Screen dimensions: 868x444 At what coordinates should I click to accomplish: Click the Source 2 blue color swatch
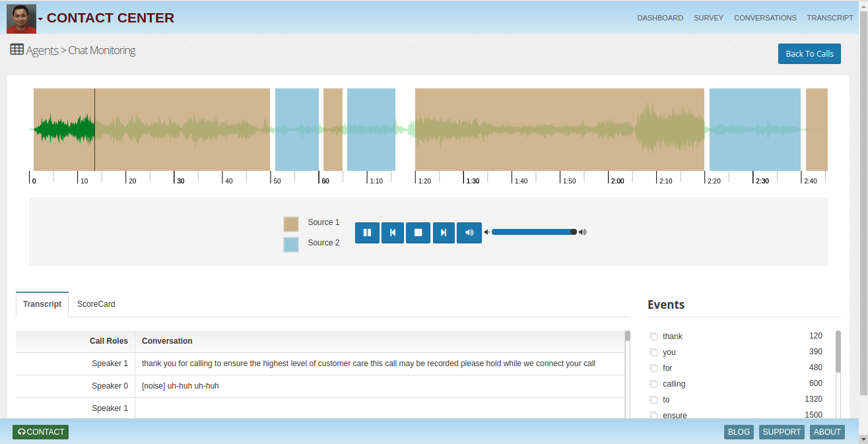pos(291,244)
